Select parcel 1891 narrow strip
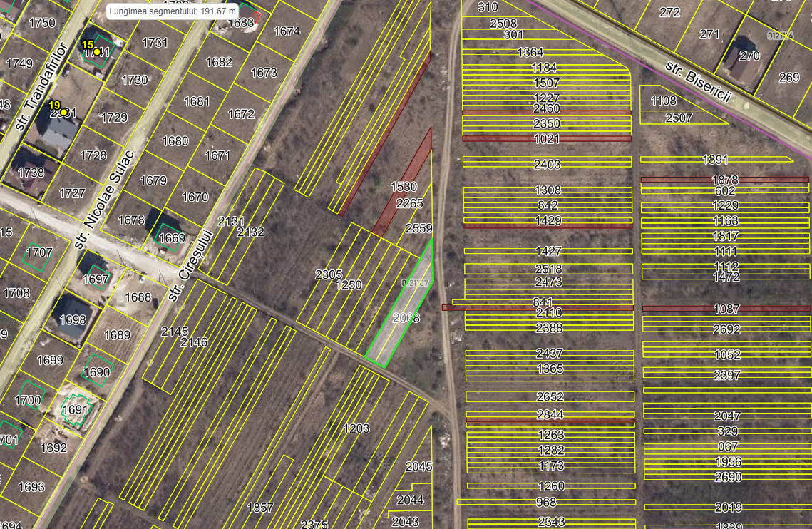Screen dimensions: 812x529 coord(716,160)
